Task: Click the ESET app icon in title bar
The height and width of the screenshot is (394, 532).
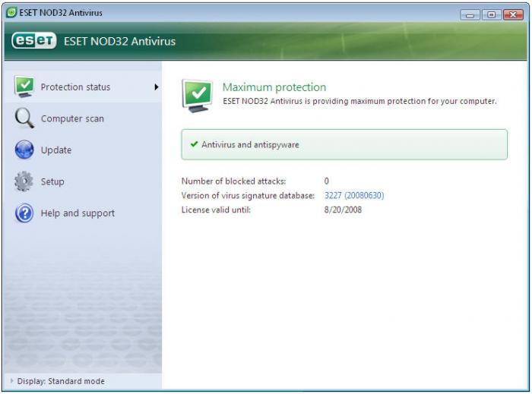Action: (x=11, y=13)
